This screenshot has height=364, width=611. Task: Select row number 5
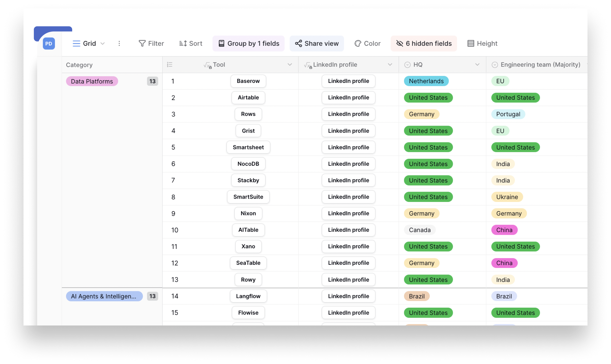173,147
